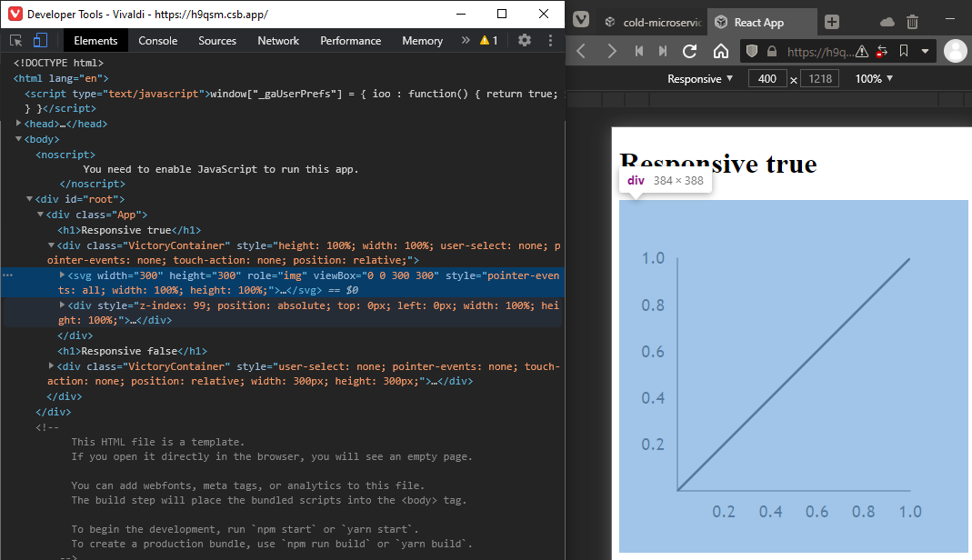Open the DevTools three-dot customize menu
The image size is (972, 560).
(548, 40)
